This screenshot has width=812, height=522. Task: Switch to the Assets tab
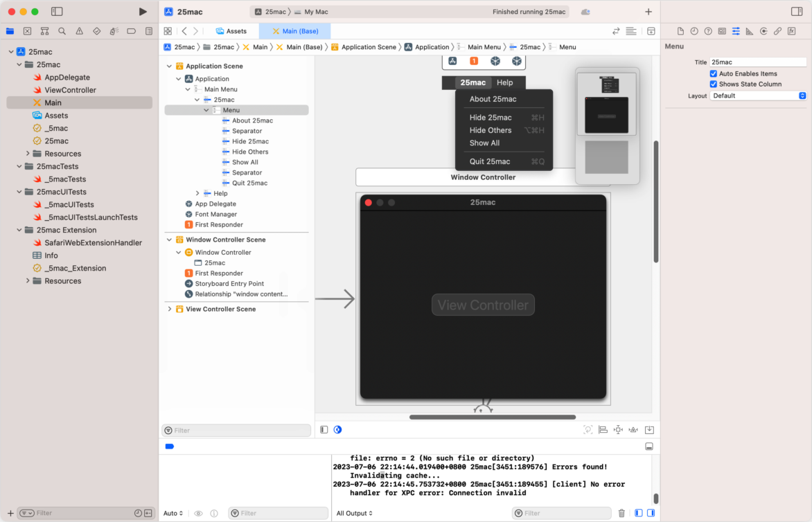click(231, 31)
